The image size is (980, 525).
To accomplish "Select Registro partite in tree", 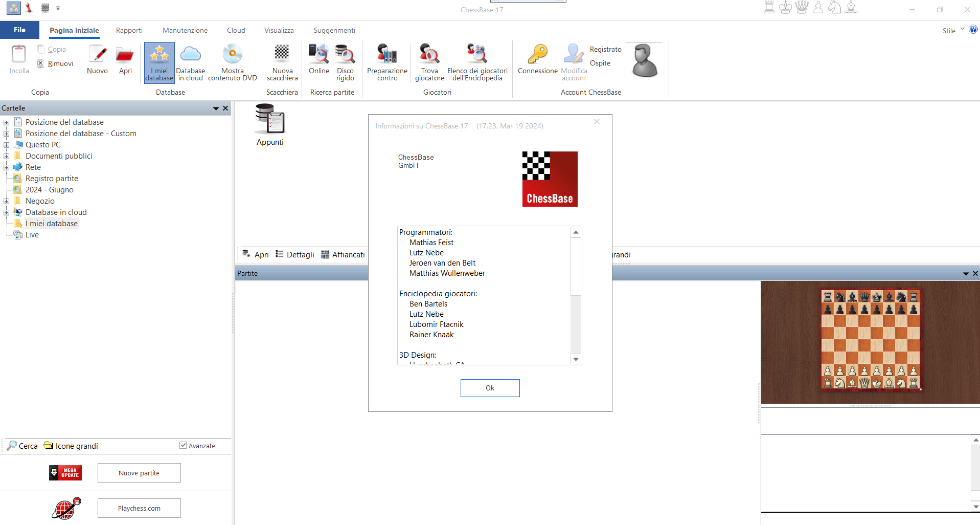I will [x=52, y=179].
